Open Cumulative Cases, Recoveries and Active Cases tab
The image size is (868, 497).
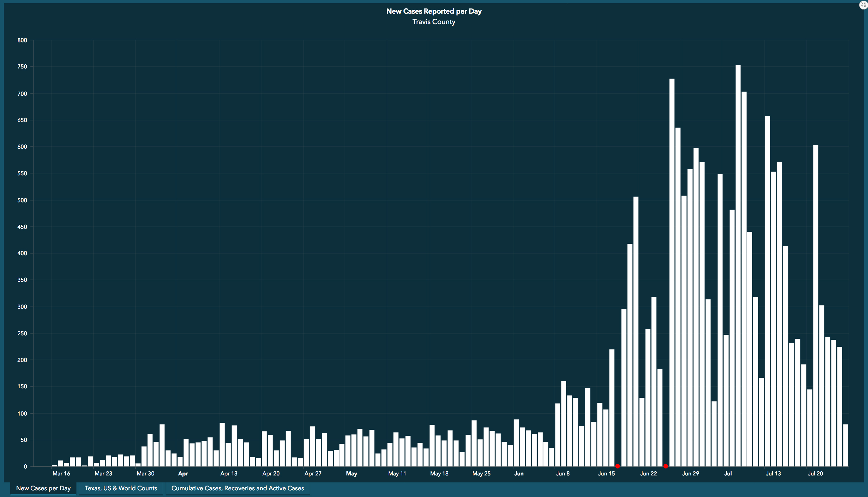(237, 488)
